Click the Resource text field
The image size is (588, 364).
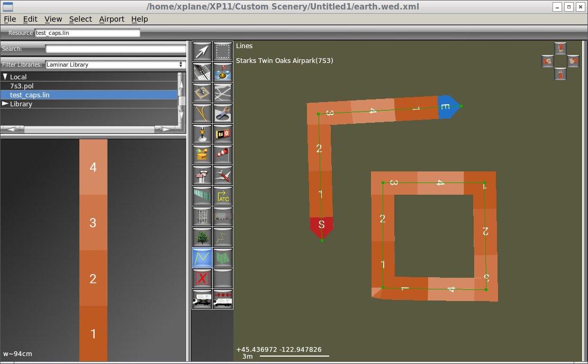coord(87,33)
